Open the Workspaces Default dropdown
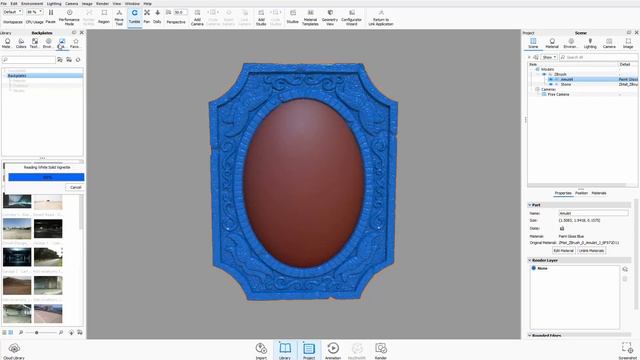 (12, 12)
